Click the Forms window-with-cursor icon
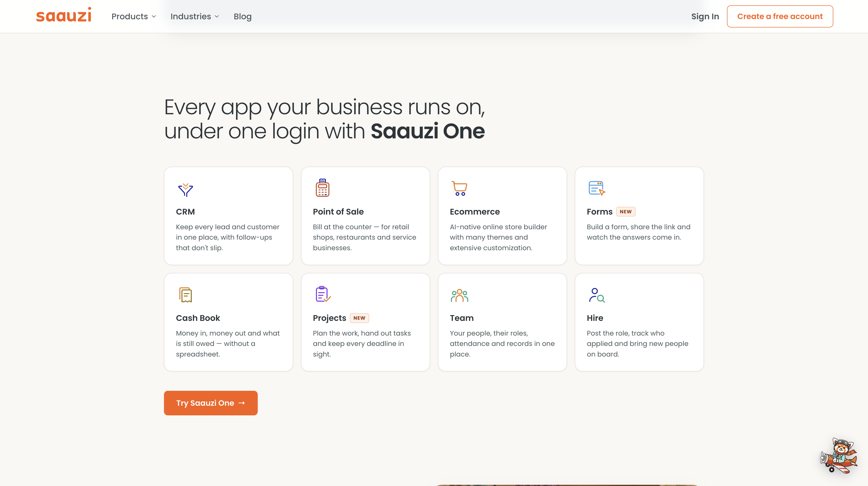 (x=597, y=188)
